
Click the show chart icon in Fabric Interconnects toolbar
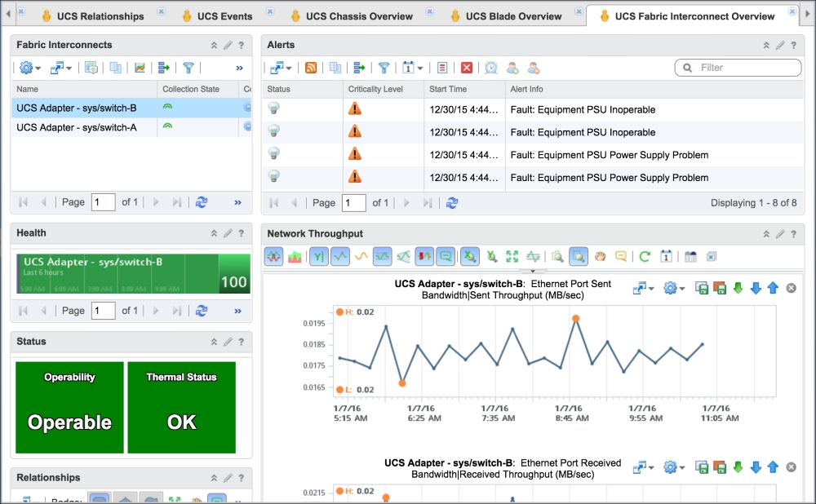(140, 68)
